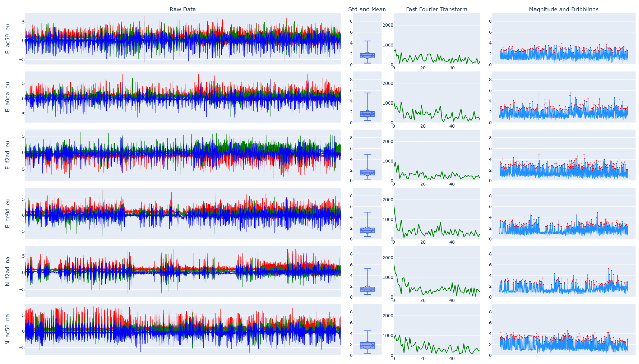Click the Std and Mean column title

[367, 9]
